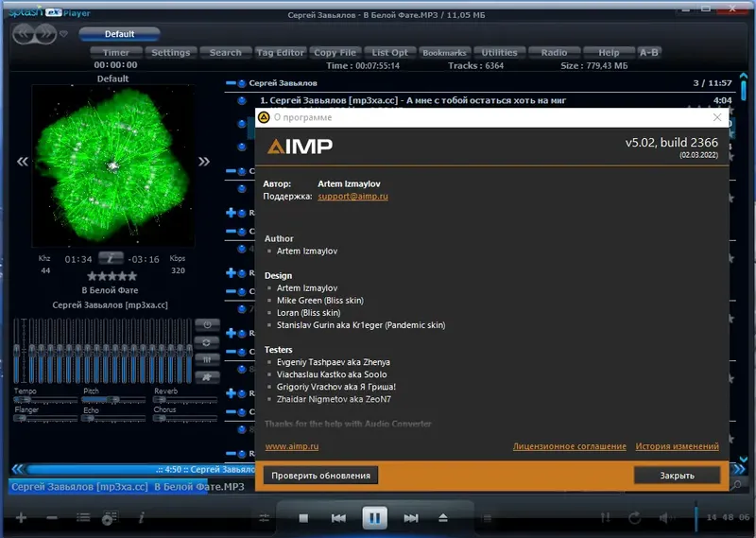The width and height of the screenshot is (756, 538).
Task: Set the five-star track rating
Action: point(112,276)
